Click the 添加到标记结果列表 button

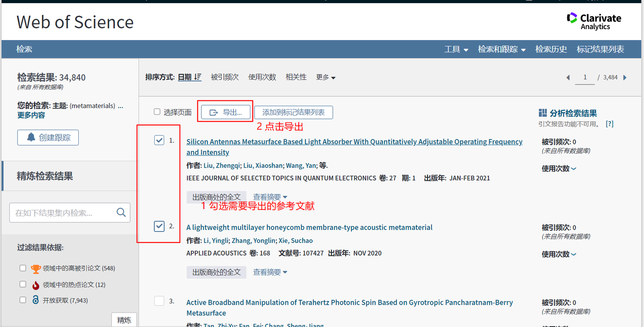[x=293, y=112]
